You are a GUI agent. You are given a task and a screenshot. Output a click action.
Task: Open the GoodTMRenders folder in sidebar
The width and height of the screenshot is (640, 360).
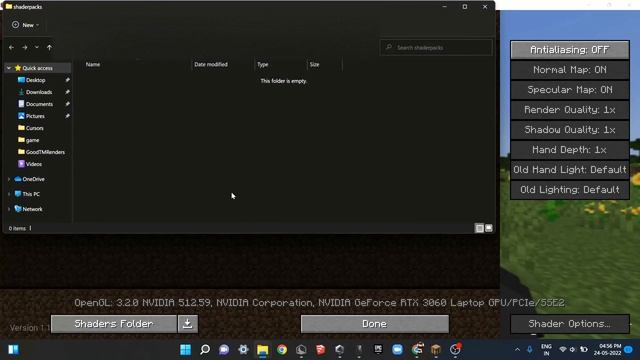click(45, 152)
